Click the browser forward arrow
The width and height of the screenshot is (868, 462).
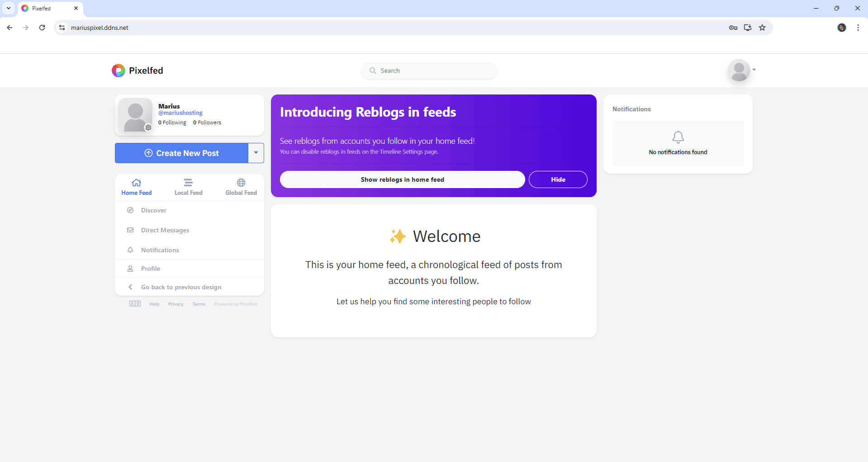[26, 28]
